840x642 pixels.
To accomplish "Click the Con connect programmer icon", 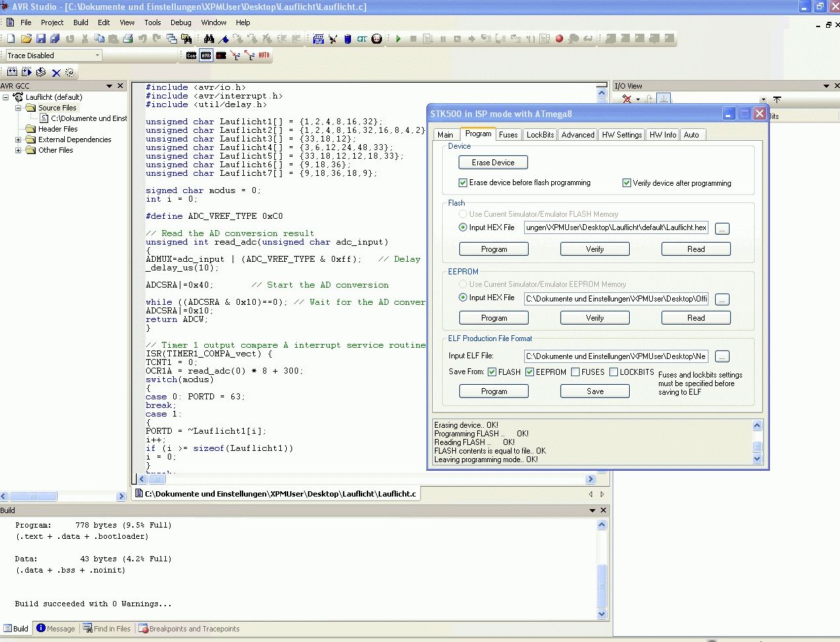I will (191, 56).
